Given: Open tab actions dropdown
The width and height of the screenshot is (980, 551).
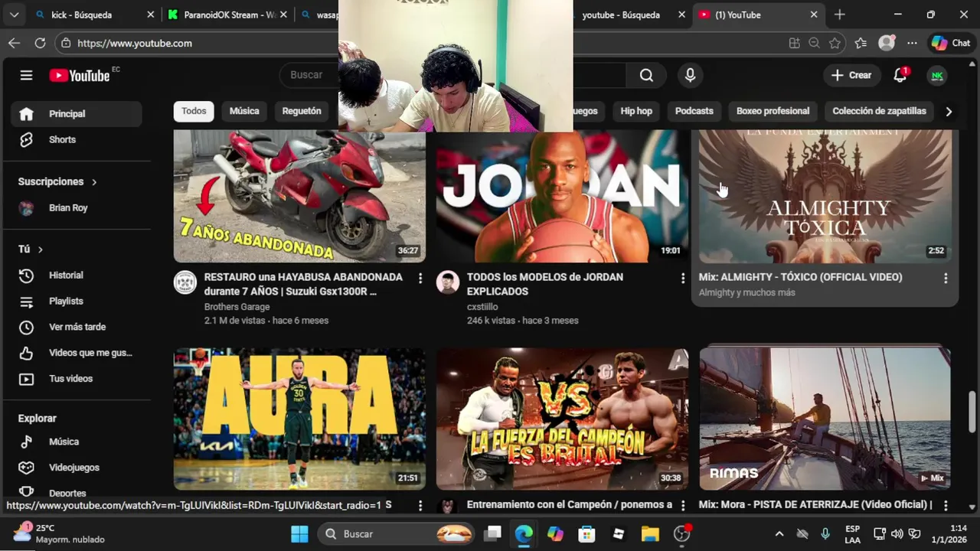Looking at the screenshot, I should (14, 15).
